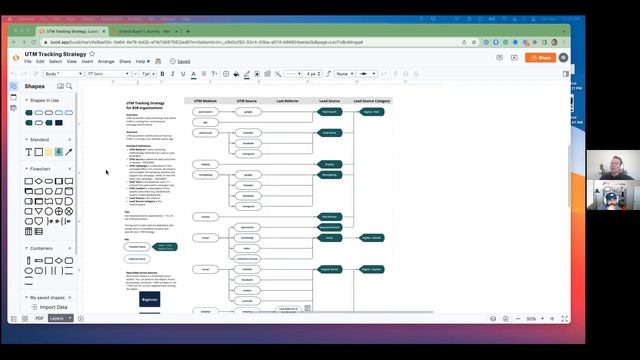Image resolution: width=640 pixels, height=360 pixels.
Task: Add a new page with plus icon
Action: click(81, 319)
